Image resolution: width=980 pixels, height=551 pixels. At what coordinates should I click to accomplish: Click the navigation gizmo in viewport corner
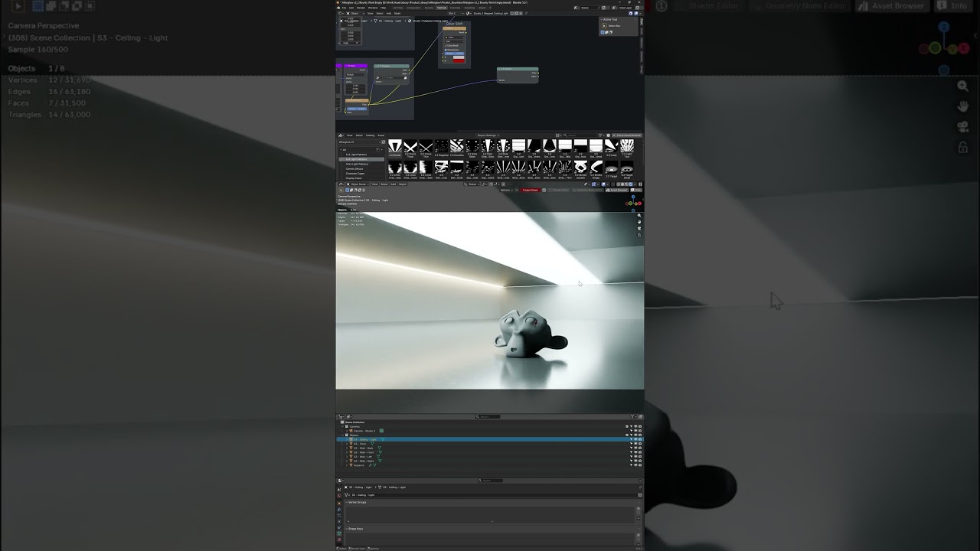tap(634, 202)
